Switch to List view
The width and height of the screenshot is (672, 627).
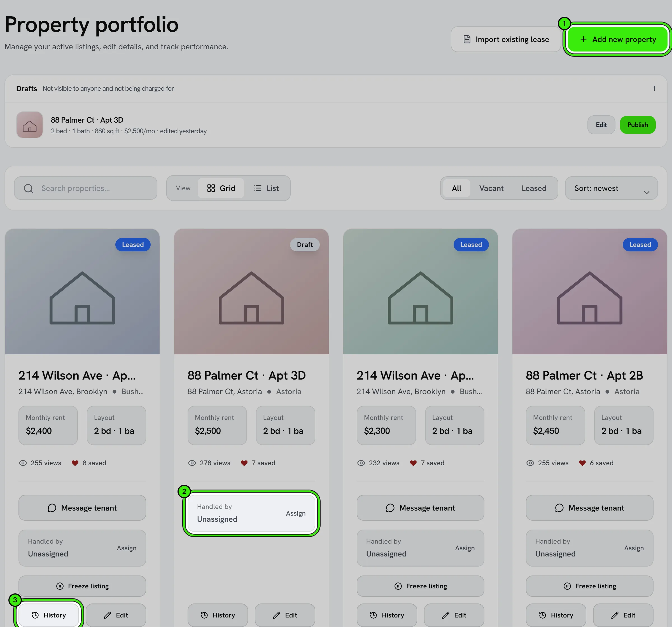pos(266,188)
